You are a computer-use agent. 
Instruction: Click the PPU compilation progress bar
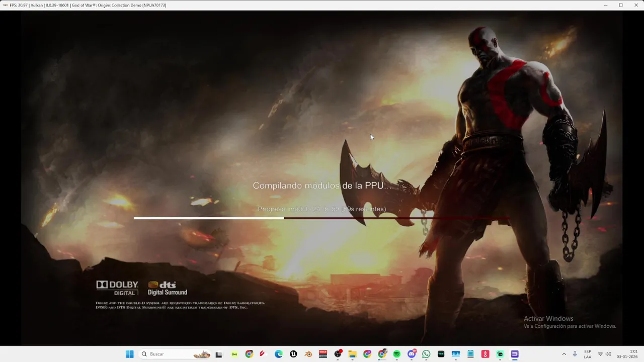coord(321,218)
